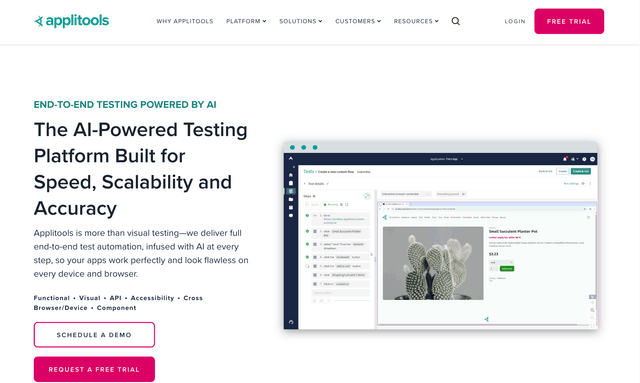
Task: Expand the CUSTOMERS menu
Action: pos(358,21)
